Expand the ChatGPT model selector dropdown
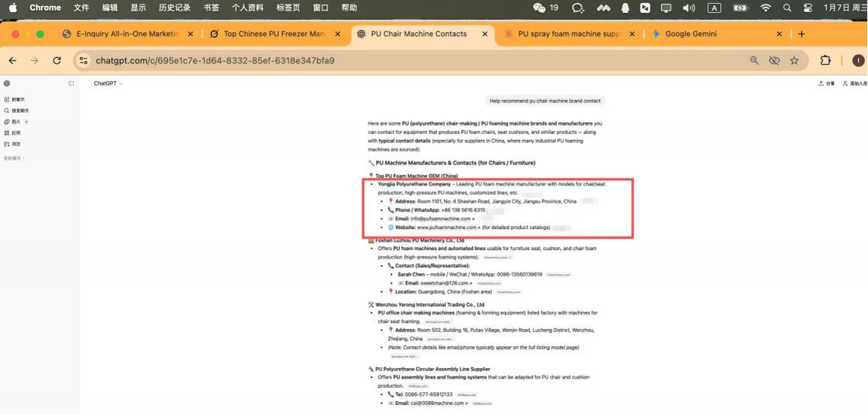This screenshot has height=414, width=868. 108,84
